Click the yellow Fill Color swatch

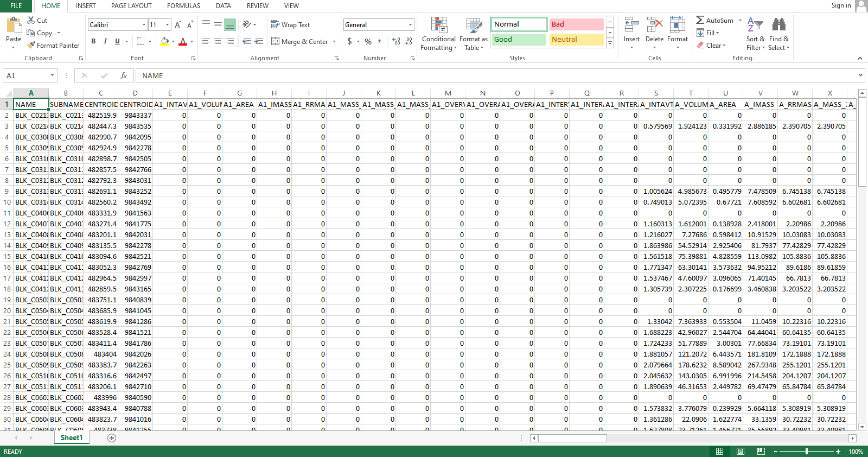(164, 41)
